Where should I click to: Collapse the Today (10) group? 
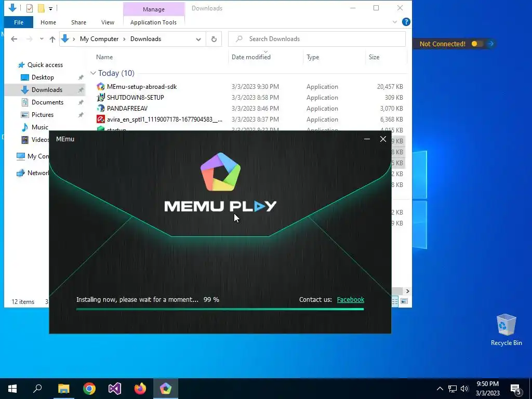[93, 73]
